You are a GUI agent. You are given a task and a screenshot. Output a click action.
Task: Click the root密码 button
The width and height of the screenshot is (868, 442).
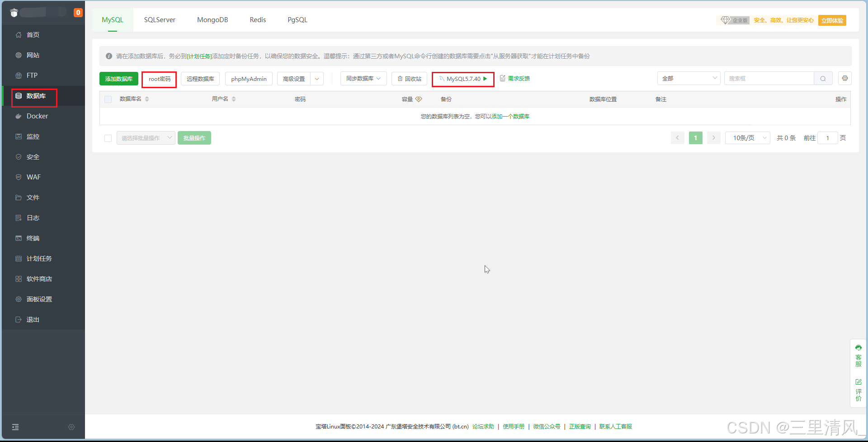(x=159, y=79)
